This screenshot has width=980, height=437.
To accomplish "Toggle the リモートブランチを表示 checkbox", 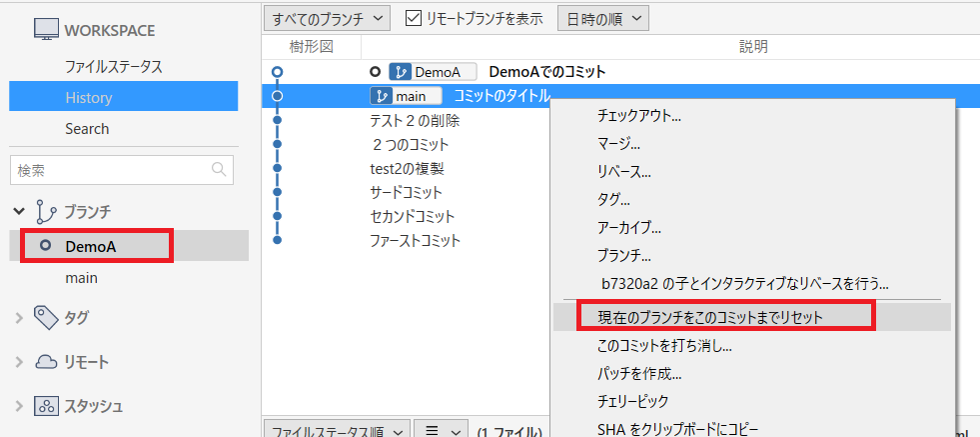I will coord(414,17).
